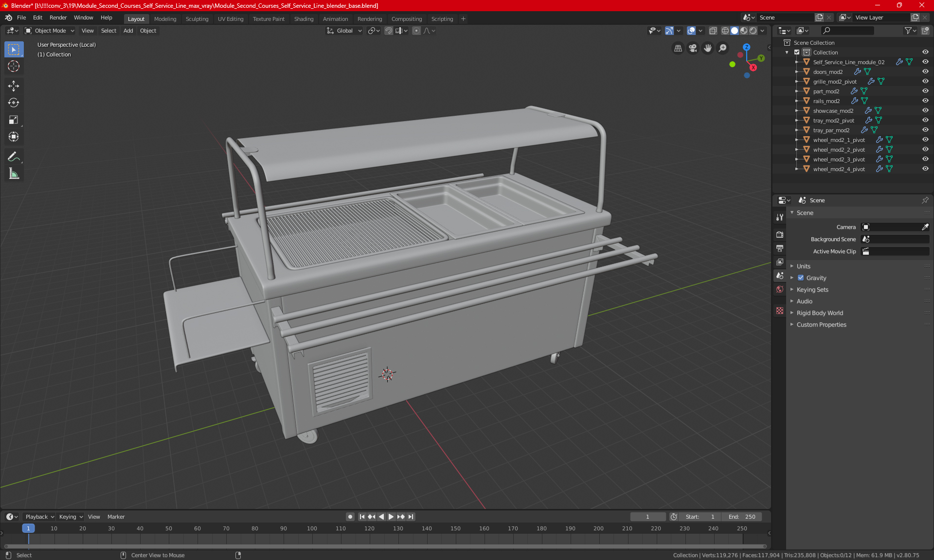
Task: Select the Rotate tool in sidebar
Action: [13, 102]
